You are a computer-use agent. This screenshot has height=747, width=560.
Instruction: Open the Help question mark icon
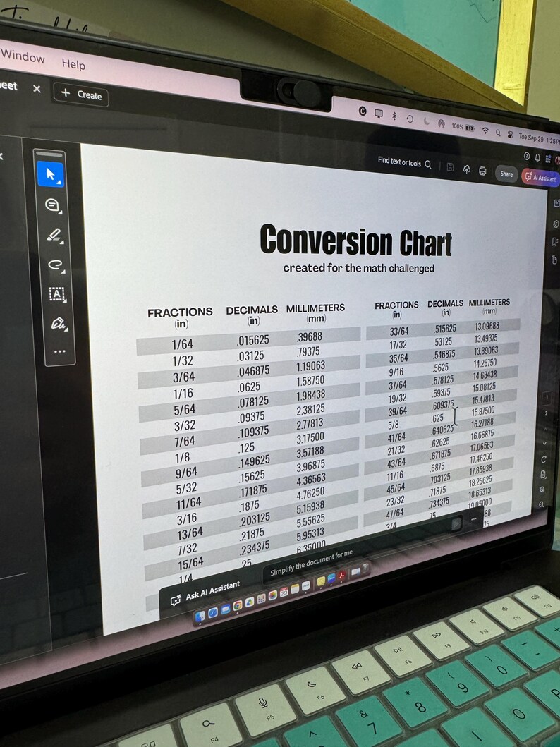527,156
